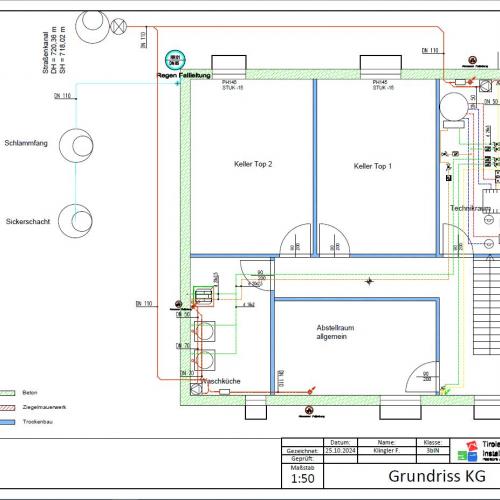The width and height of the screenshot is (500, 500).
Task: Click the 'Schlammfang' text label
Action: click(x=26, y=143)
